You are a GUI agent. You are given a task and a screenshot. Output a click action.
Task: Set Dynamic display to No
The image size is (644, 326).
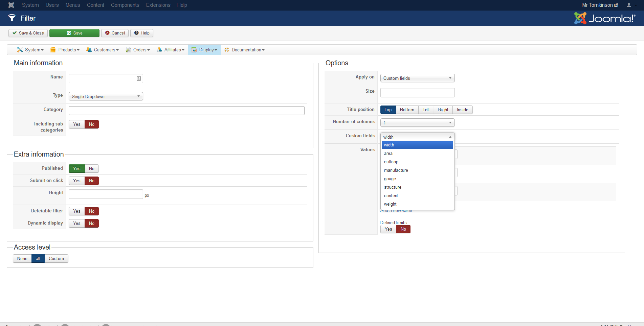[92, 224]
